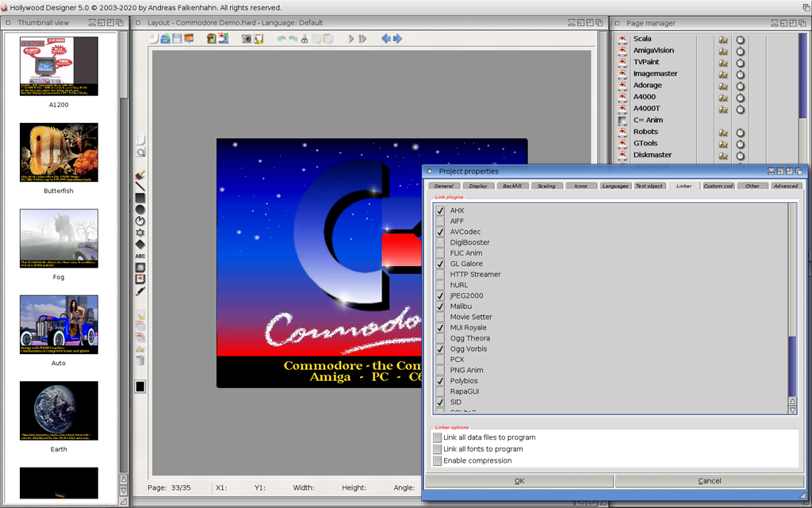Click the fx effect icon for Scala
The image size is (812, 508).
click(x=723, y=40)
